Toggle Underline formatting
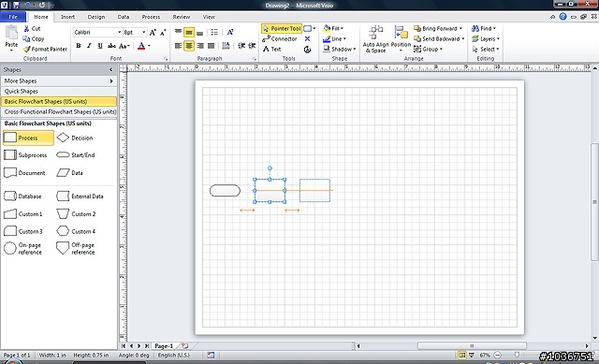 [100, 46]
